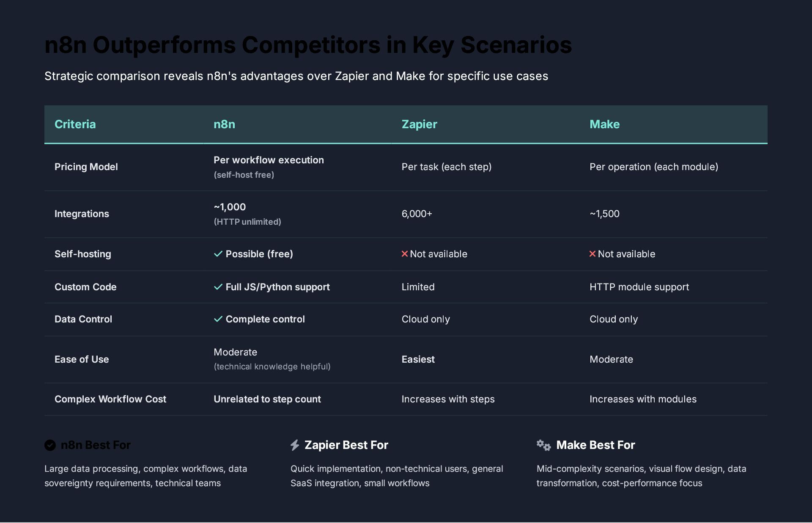
Task: Click the circled check icon beside "n8n Best For"
Action: pos(50,445)
